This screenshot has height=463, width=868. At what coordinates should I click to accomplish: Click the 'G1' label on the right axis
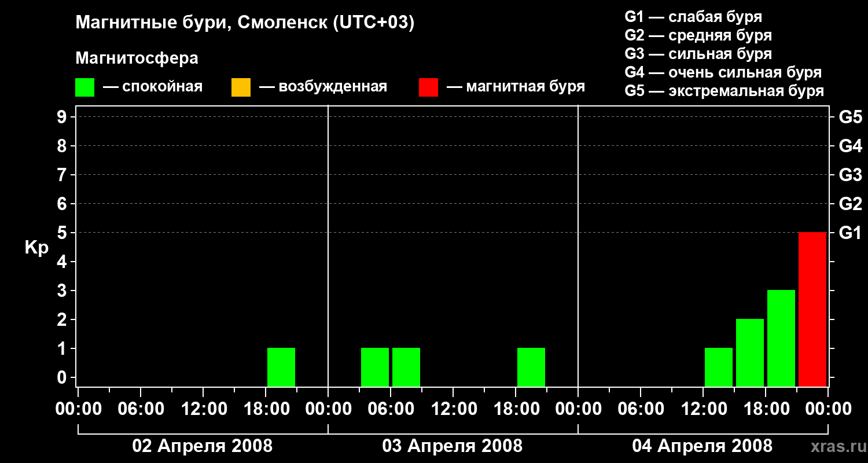851,233
